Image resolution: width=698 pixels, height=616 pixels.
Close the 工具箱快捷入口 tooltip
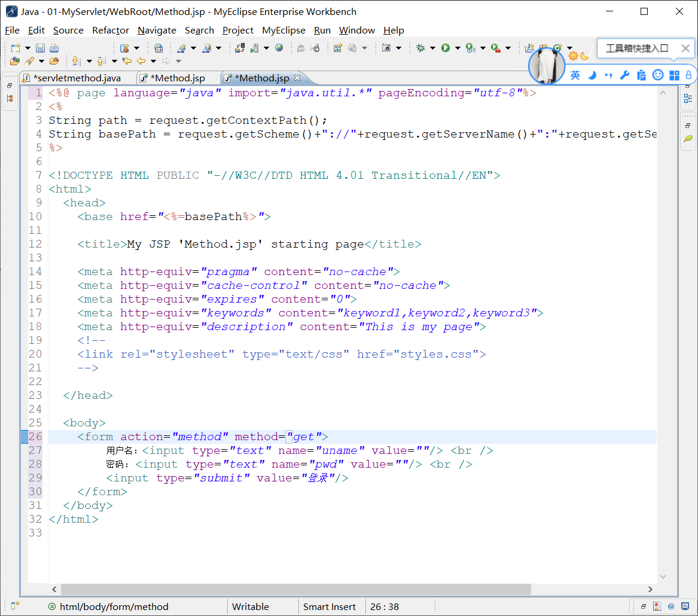tap(685, 48)
